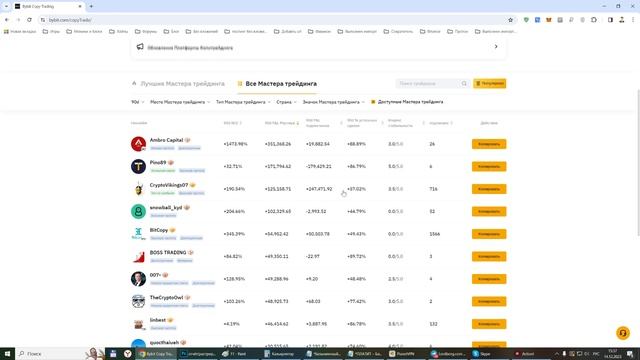
Task: Click the snowball_kyd trader name
Action: pos(166,207)
